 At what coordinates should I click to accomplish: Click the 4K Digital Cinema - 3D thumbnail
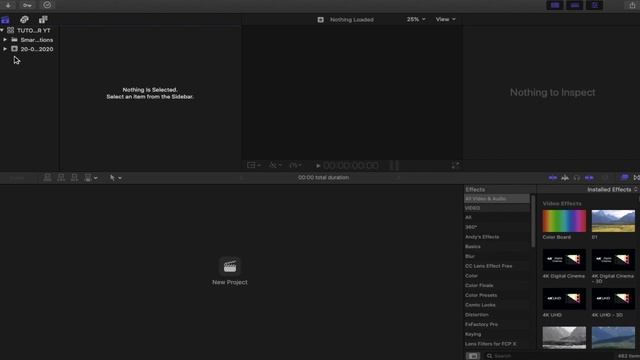[613, 260]
